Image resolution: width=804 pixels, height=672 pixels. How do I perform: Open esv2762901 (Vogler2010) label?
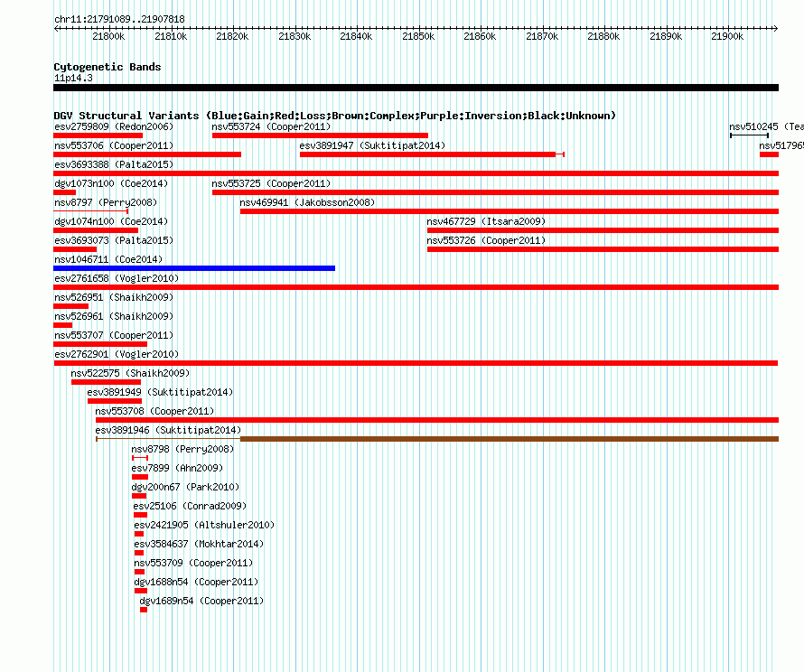click(117, 354)
